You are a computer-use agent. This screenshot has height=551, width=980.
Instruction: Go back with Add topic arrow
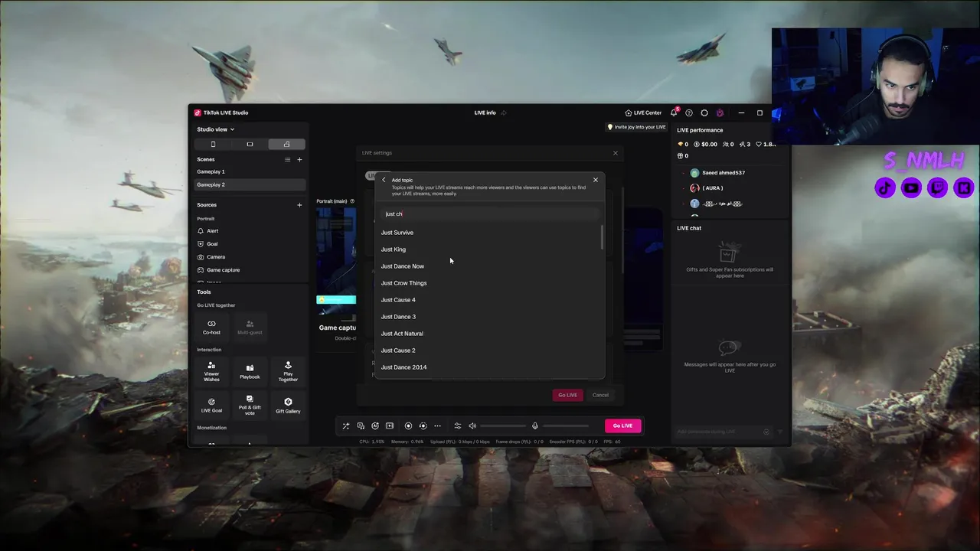[x=384, y=180]
